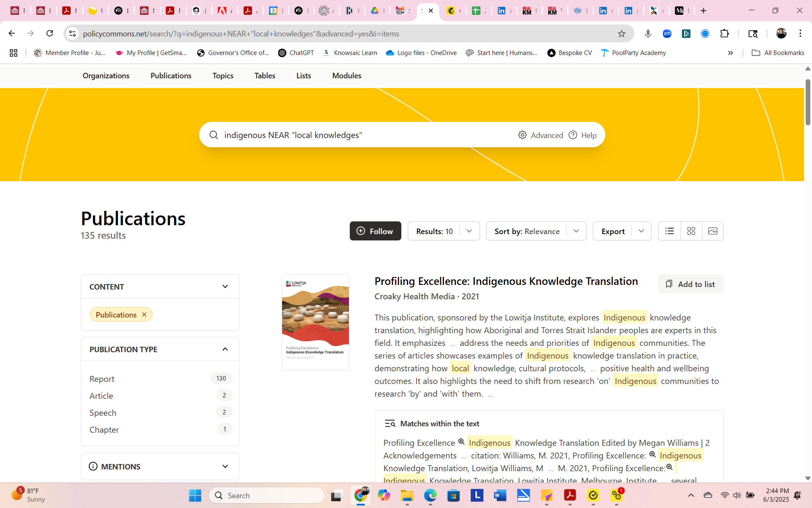Screen dimensions: 812x508
Task: Close the active browser tab
Action: [431, 11]
